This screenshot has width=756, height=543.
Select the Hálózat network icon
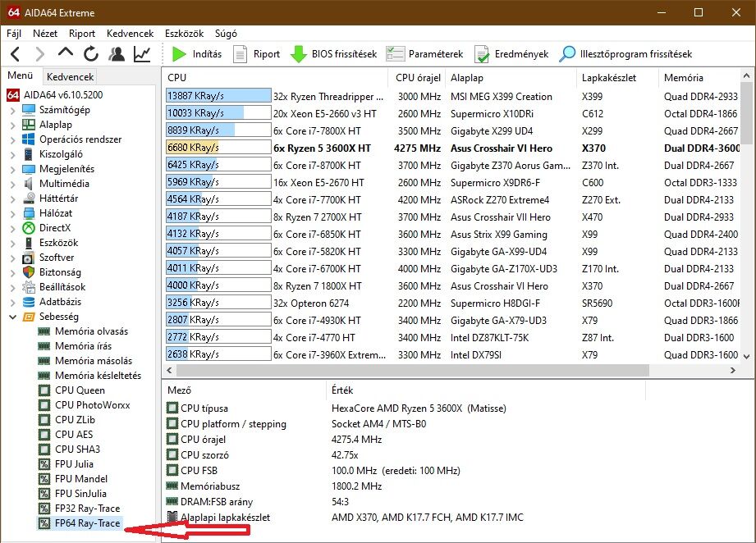pyautogui.click(x=29, y=213)
